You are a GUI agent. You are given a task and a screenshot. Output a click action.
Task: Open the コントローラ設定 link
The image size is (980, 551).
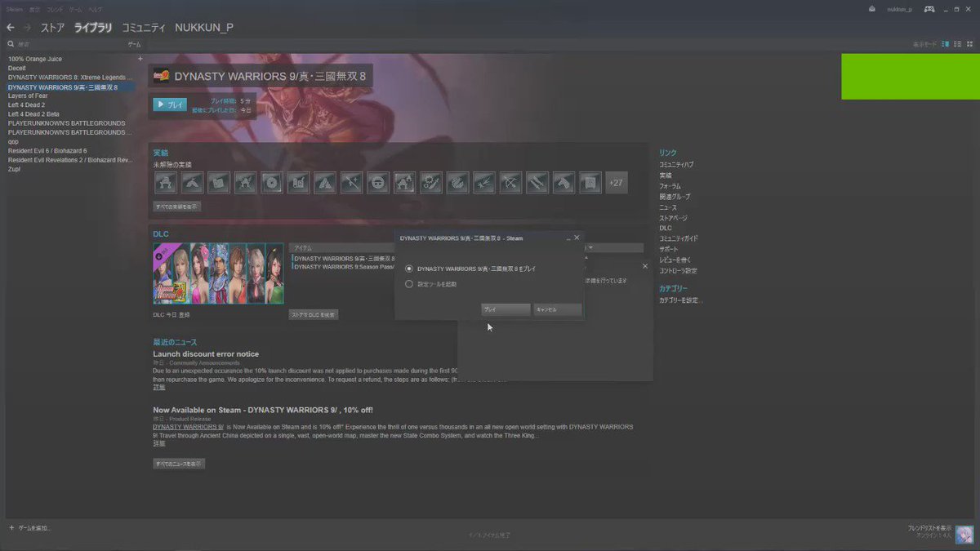tap(678, 270)
